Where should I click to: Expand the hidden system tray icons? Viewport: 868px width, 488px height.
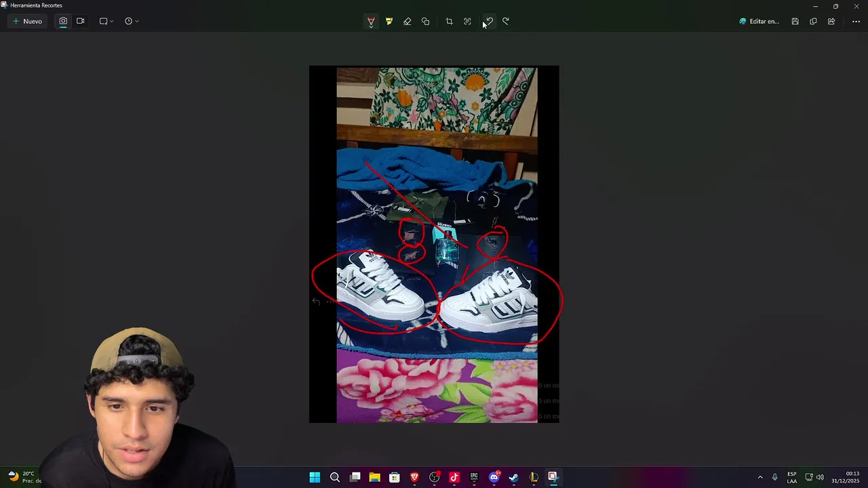(760, 477)
